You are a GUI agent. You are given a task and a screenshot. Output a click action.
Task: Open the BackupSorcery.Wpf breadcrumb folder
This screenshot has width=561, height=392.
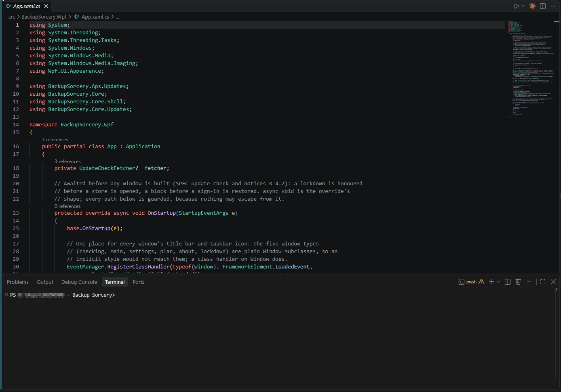click(44, 17)
